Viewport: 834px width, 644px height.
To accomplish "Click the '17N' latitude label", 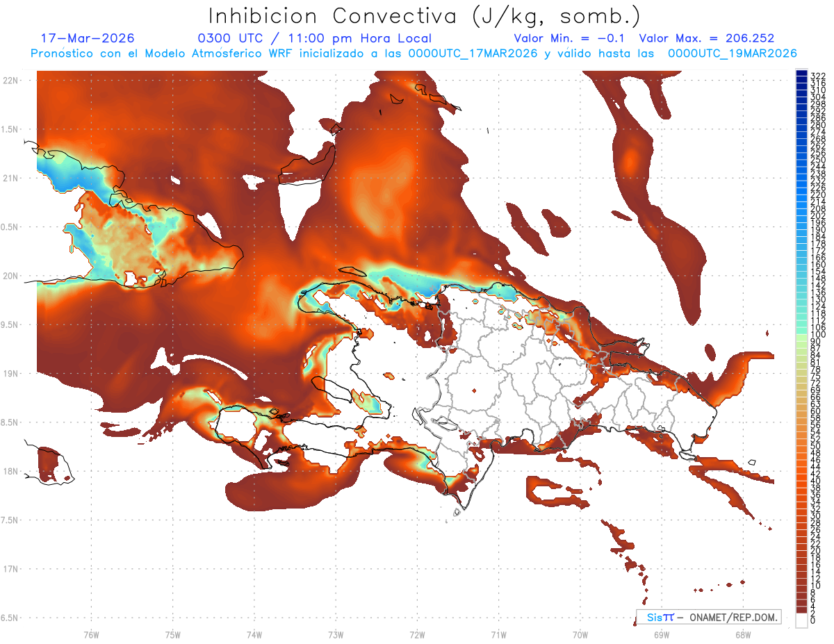I will 11,569.
